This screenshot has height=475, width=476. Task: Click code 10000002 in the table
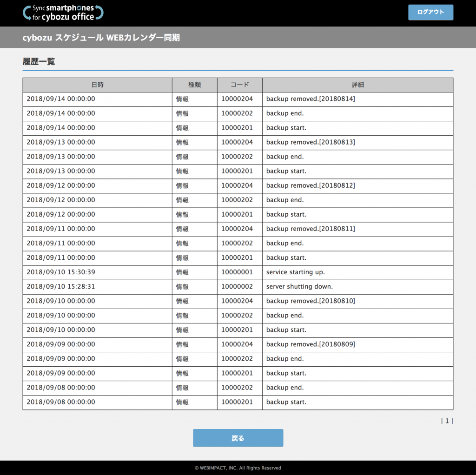click(237, 287)
